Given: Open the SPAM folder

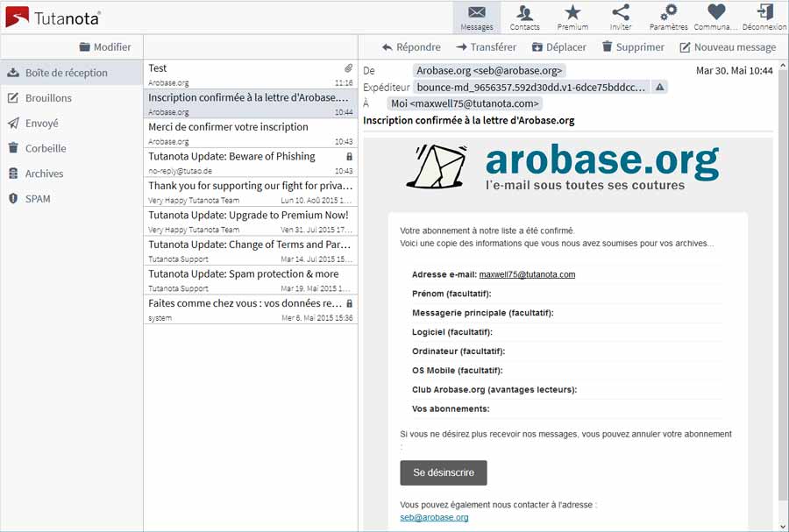Looking at the screenshot, I should click(38, 199).
